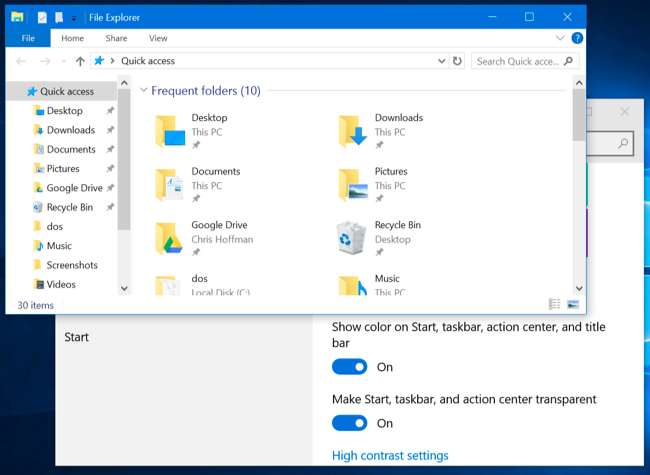Open Google Drive in Frequent folders
This screenshot has height=475, width=650.
(x=168, y=237)
